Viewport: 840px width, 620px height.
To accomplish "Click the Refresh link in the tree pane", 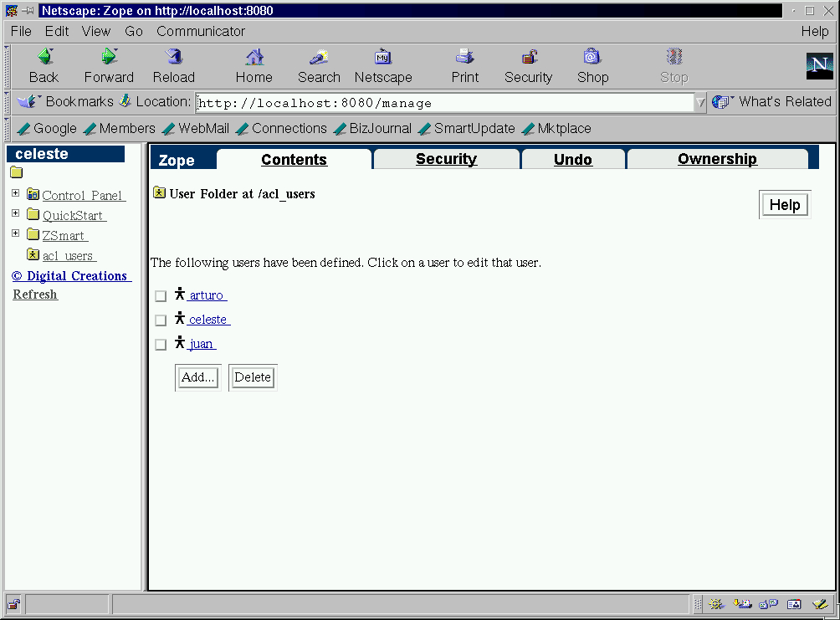I will [35, 295].
